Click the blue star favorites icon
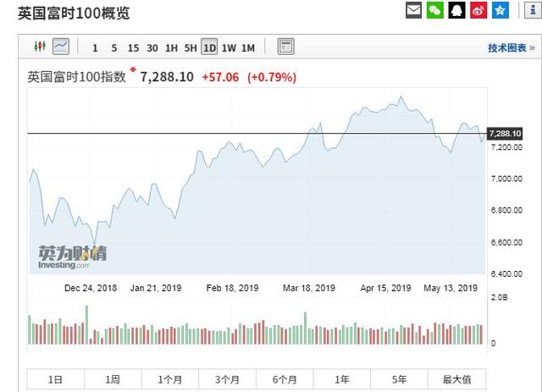542x392 pixels. tap(501, 10)
